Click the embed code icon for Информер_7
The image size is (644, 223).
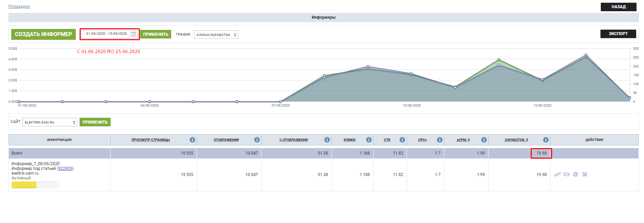[x=566, y=174]
